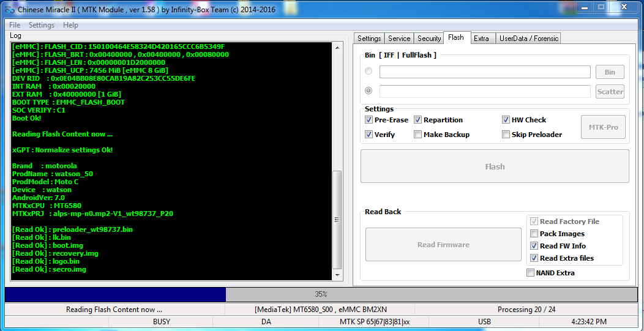Click the log scrollbar up arrow
Viewport: 644px width, 331px height.
pos(337,47)
